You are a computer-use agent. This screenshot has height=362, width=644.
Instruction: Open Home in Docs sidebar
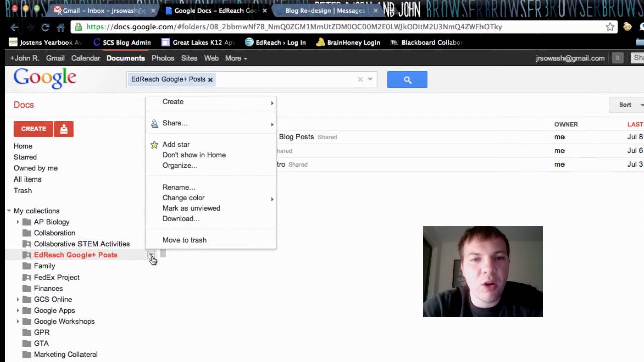[x=23, y=146]
